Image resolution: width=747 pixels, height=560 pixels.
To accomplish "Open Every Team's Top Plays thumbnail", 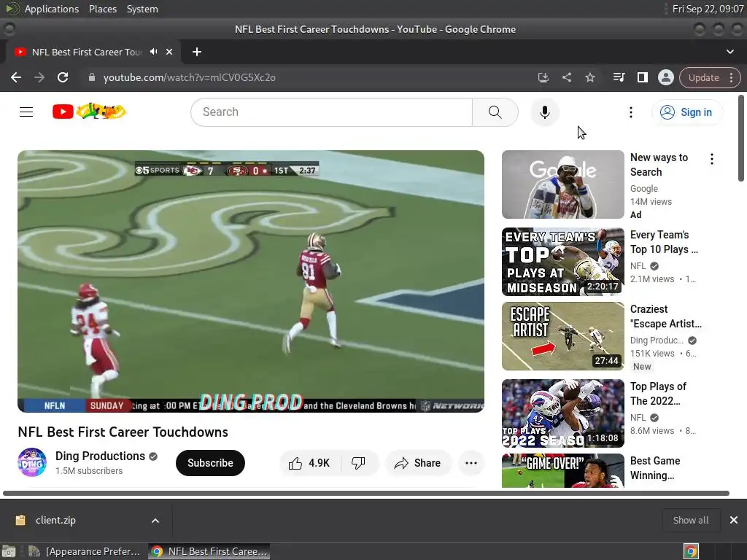I will click(x=562, y=262).
